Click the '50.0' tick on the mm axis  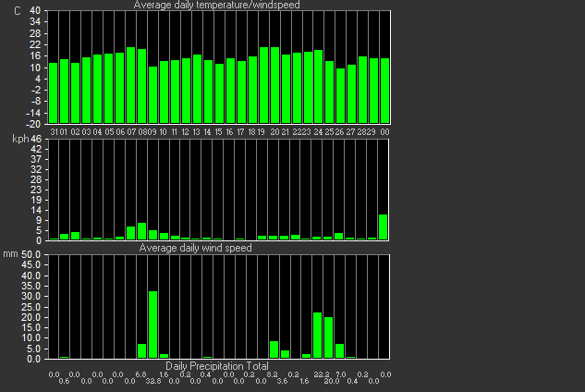point(31,254)
